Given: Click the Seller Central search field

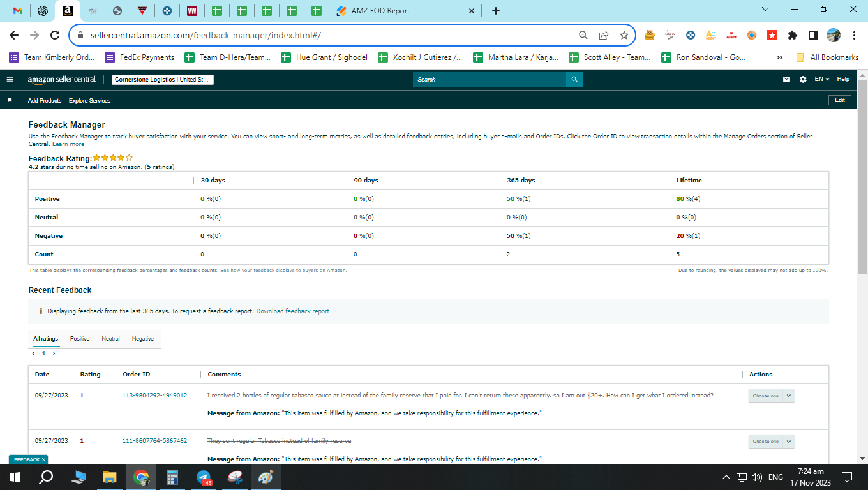Looking at the screenshot, I should tap(490, 80).
